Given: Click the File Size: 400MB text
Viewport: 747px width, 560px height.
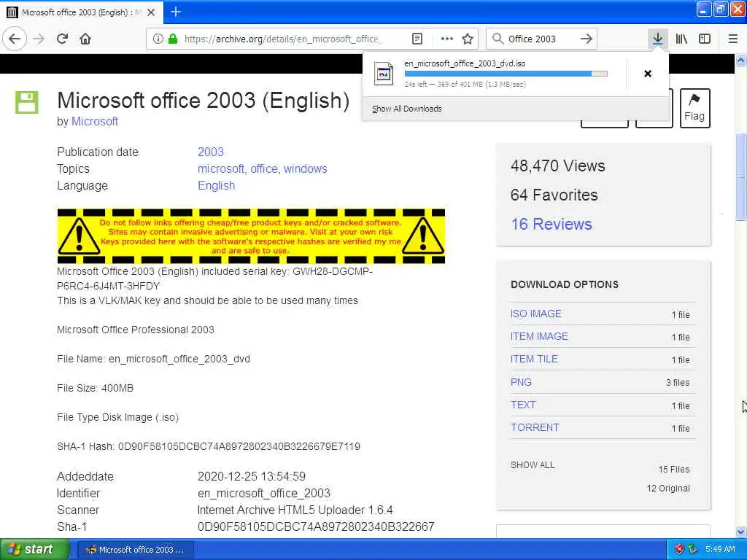Looking at the screenshot, I should [96, 389].
